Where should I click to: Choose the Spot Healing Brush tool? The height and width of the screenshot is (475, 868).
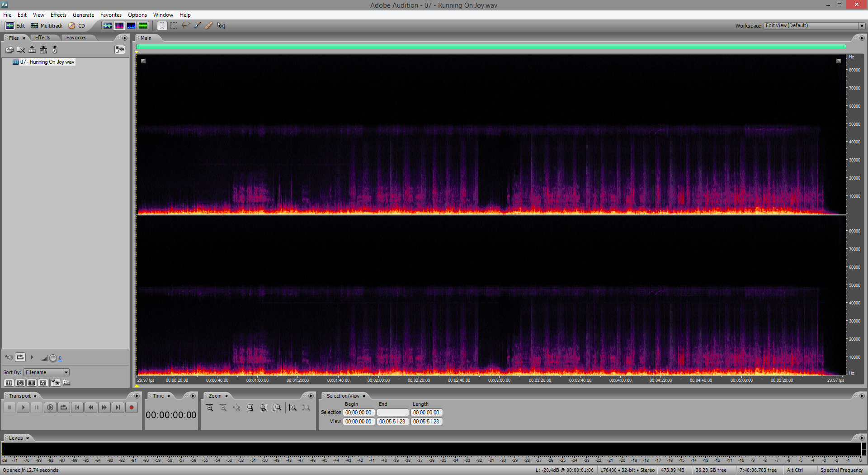[x=209, y=26]
